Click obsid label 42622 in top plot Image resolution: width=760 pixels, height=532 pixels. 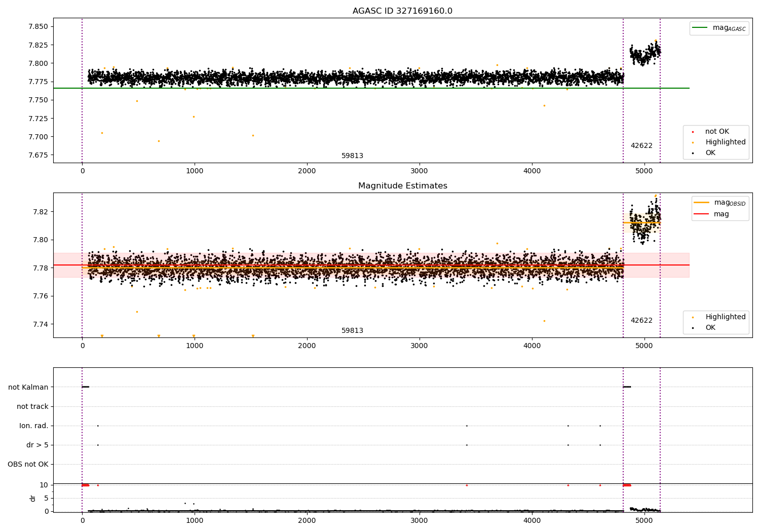pyautogui.click(x=641, y=146)
